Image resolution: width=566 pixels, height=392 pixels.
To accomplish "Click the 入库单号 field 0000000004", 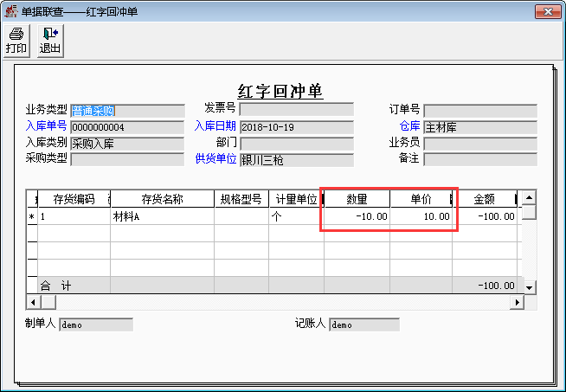I will [x=127, y=127].
